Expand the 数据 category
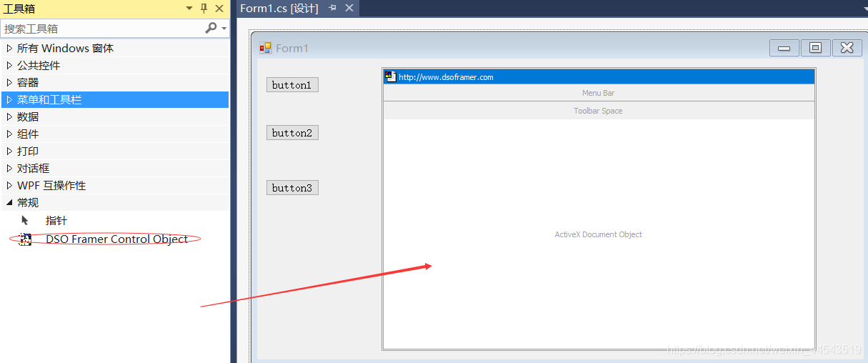The image size is (868, 363). coord(9,116)
